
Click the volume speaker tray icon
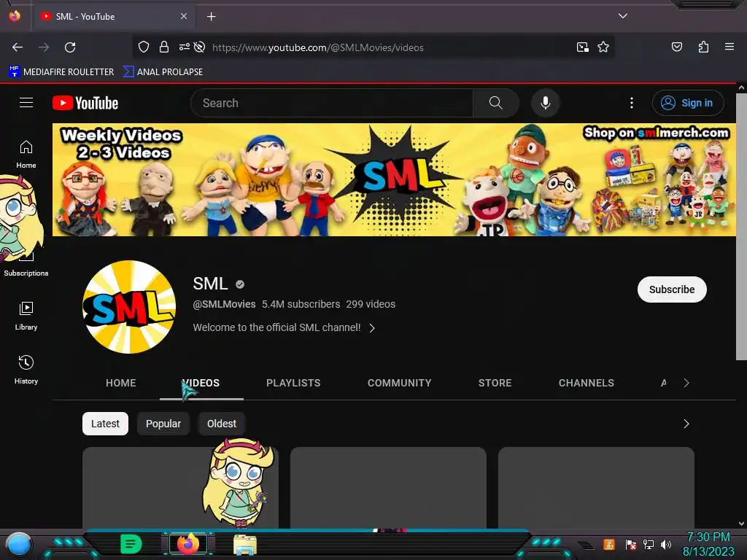[x=665, y=544]
